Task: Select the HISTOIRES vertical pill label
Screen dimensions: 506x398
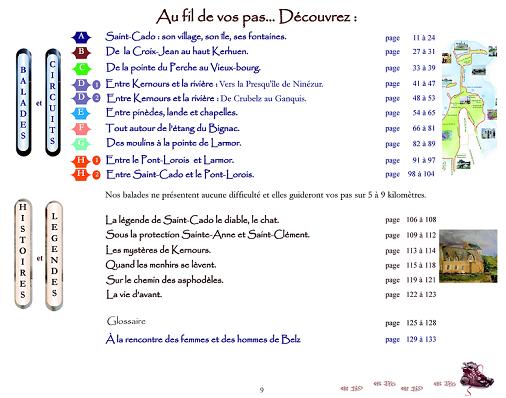Action: coord(23,254)
